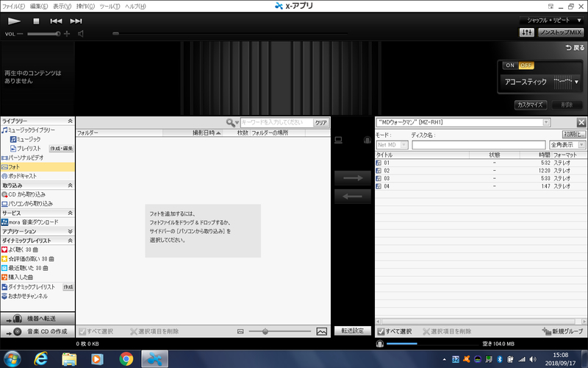588x368 pixels.
Task: Open Internet Explorer from the taskbar
Action: point(40,359)
